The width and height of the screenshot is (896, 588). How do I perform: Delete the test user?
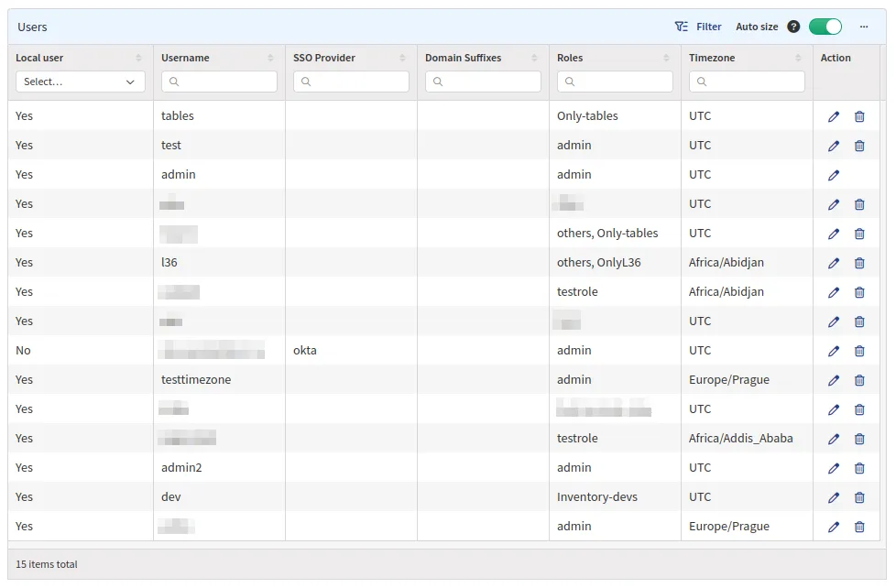pos(859,146)
